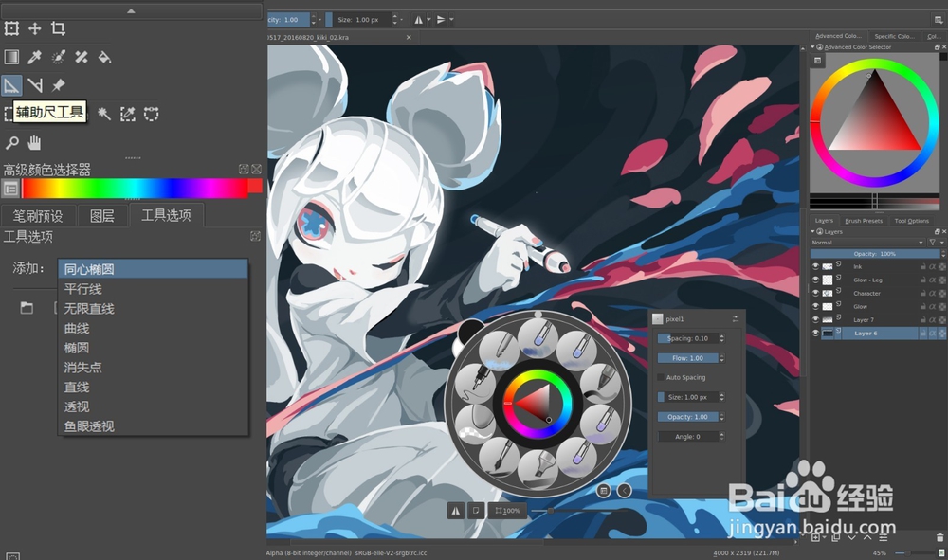This screenshot has width=948, height=560.
Task: Adjust the layer Opacity 100% slider
Action: pos(875,254)
